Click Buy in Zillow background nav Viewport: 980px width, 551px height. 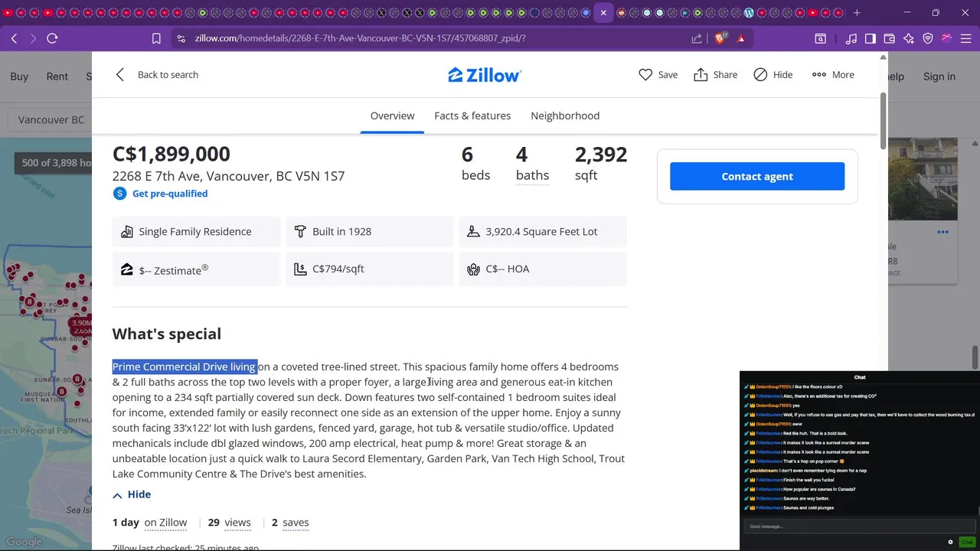click(x=19, y=77)
